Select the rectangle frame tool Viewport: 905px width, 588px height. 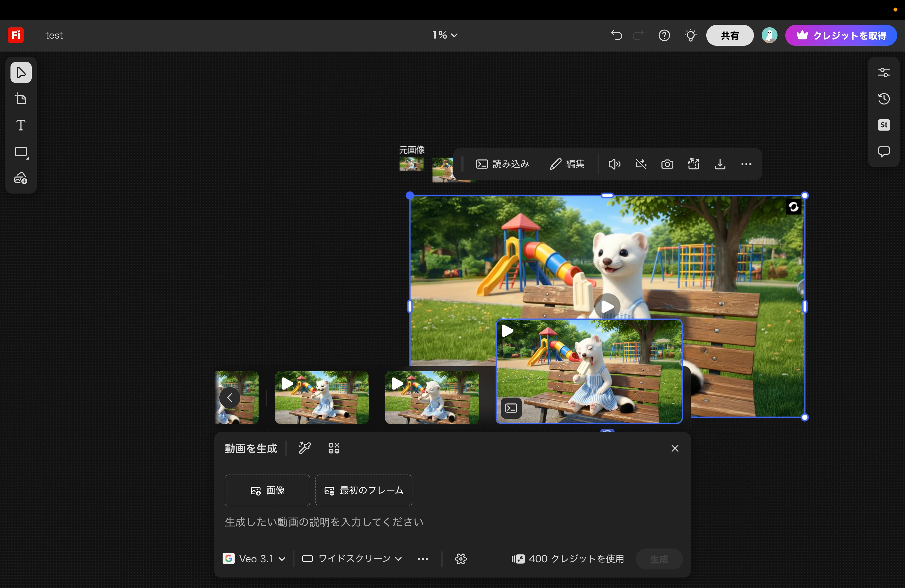21,152
